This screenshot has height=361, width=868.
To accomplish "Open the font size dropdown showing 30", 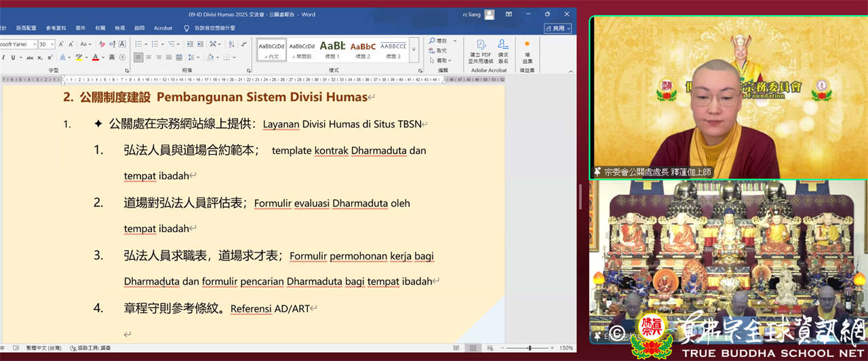I will pyautogui.click(x=46, y=44).
